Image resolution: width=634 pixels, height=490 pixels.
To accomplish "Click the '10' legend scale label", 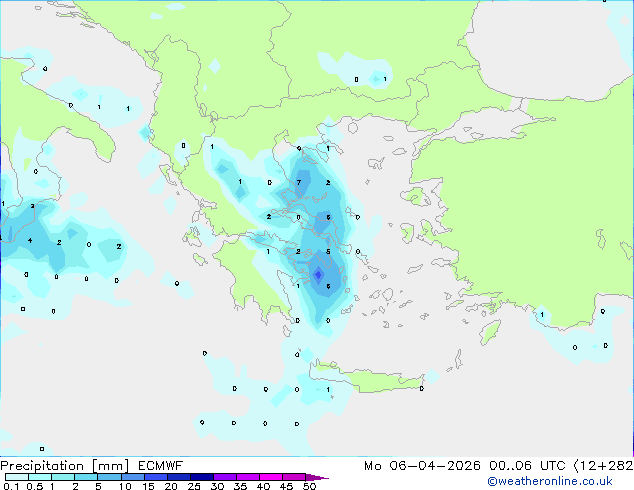I will coord(125,486).
